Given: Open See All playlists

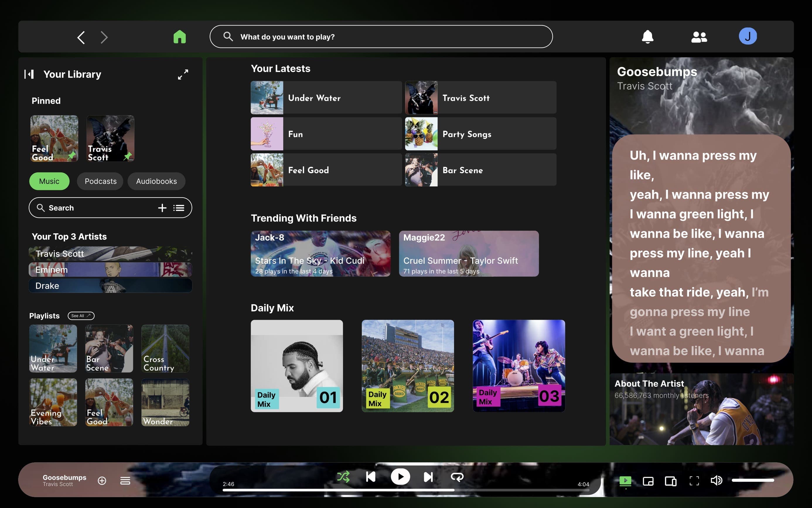Looking at the screenshot, I should click(x=81, y=315).
